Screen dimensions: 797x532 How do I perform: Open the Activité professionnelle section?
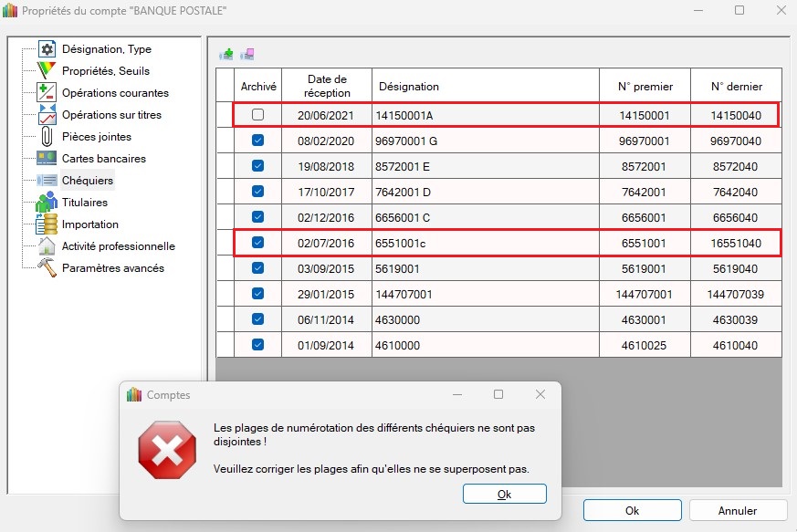tap(118, 246)
